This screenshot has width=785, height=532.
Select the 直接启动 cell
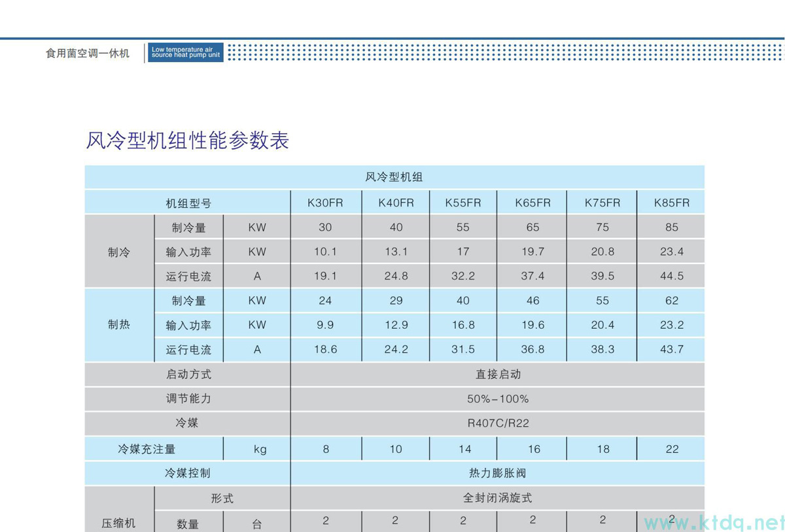[x=498, y=374]
